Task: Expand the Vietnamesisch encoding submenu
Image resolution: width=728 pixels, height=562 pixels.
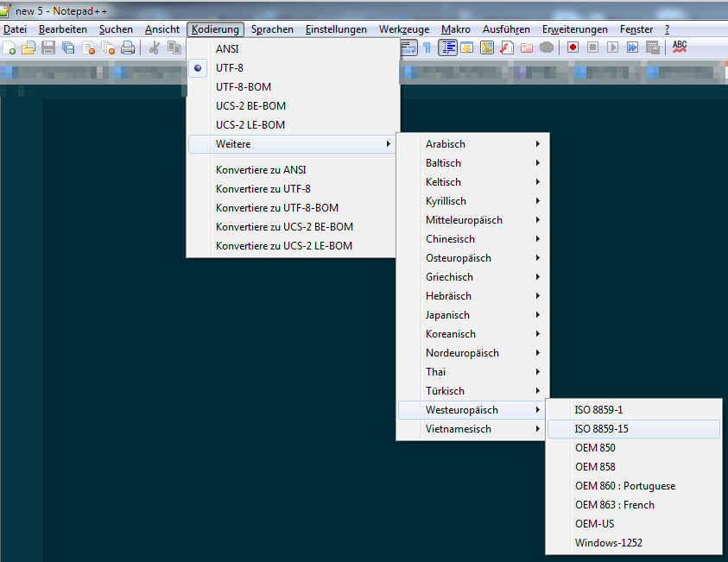Action: coord(472,429)
